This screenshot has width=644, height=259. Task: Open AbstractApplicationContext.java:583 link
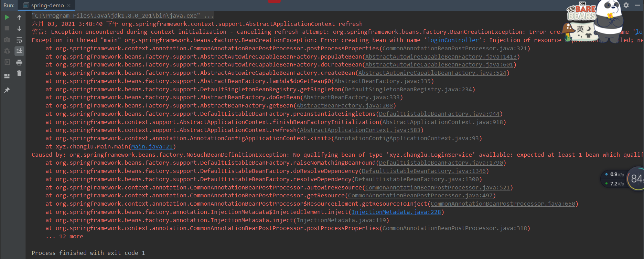[360, 130]
